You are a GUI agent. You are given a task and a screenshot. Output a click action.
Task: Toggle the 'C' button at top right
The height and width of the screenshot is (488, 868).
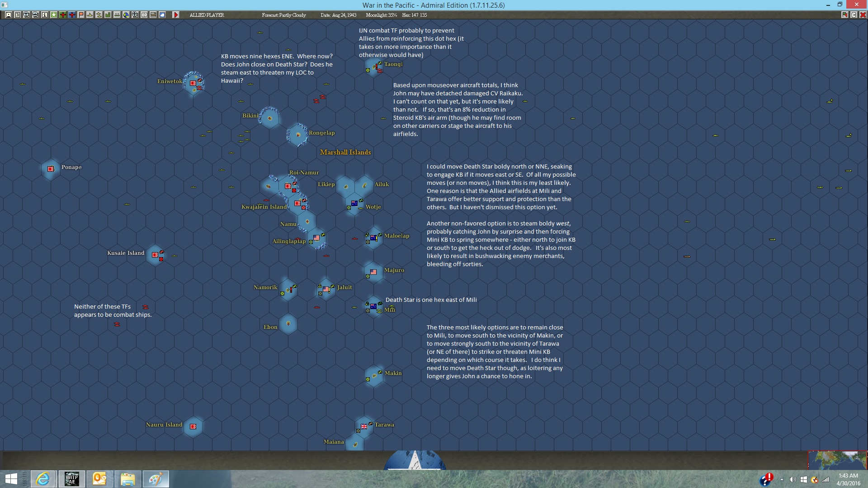pyautogui.click(x=854, y=15)
